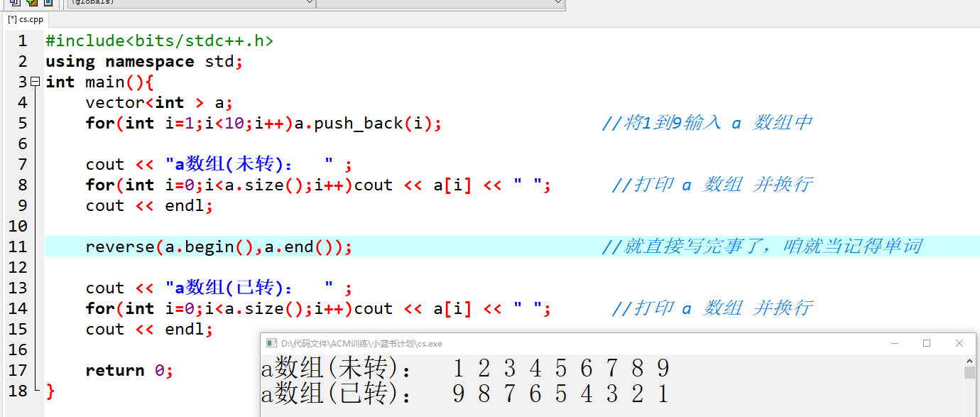Click line number 1 in the gutter
The width and height of the screenshot is (980, 417).
tap(21, 40)
